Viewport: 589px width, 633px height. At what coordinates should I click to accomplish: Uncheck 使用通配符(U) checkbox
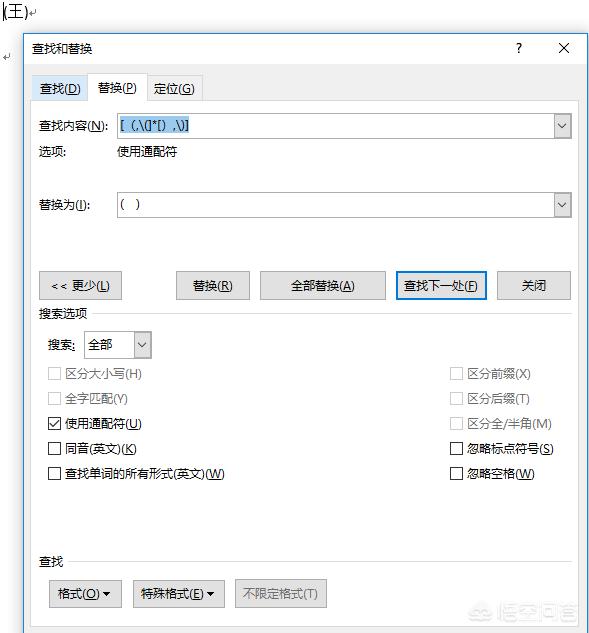54,423
